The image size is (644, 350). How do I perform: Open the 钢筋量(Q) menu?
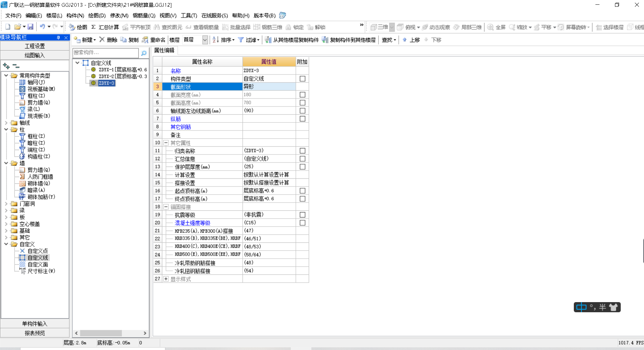coord(144,16)
